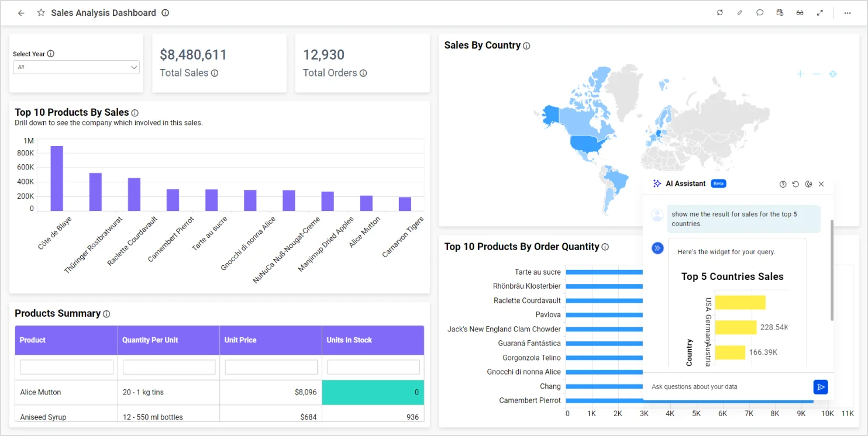The height and width of the screenshot is (436, 868).
Task: Open the Select Year dropdown
Action: (76, 67)
